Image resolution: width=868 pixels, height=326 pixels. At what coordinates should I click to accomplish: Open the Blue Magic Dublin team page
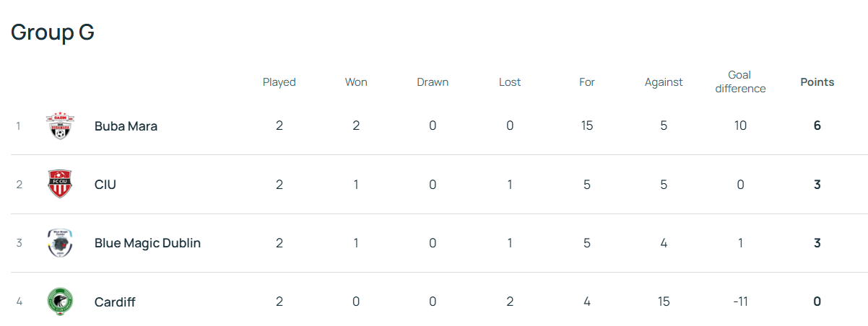point(147,243)
